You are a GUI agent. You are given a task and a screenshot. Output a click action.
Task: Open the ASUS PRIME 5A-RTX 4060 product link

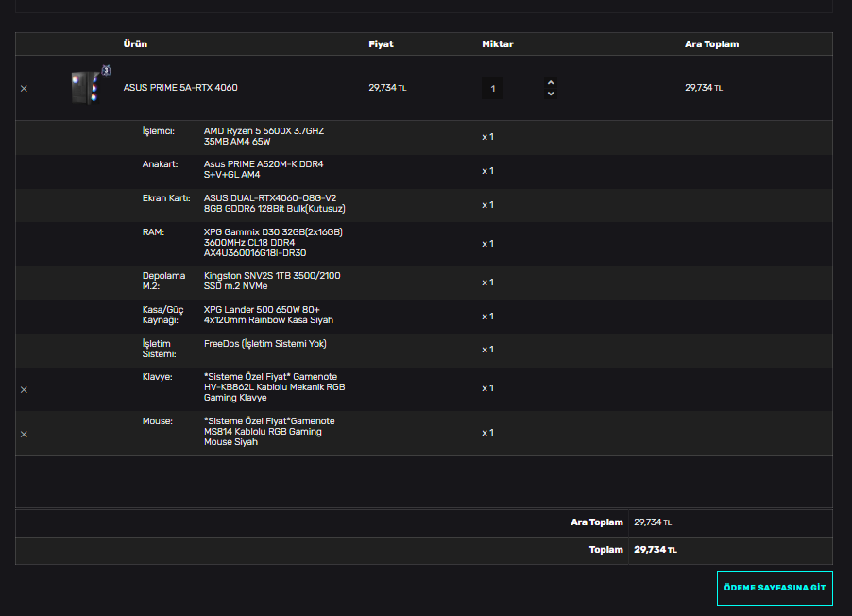point(180,88)
